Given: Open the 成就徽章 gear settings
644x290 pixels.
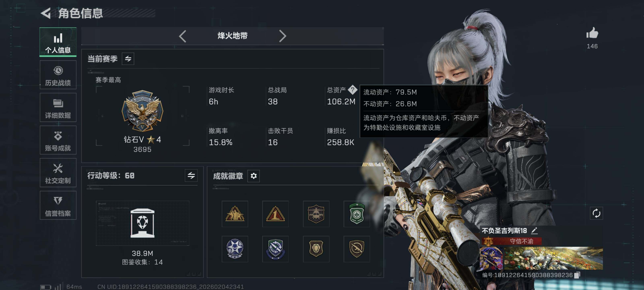Looking at the screenshot, I should [254, 176].
